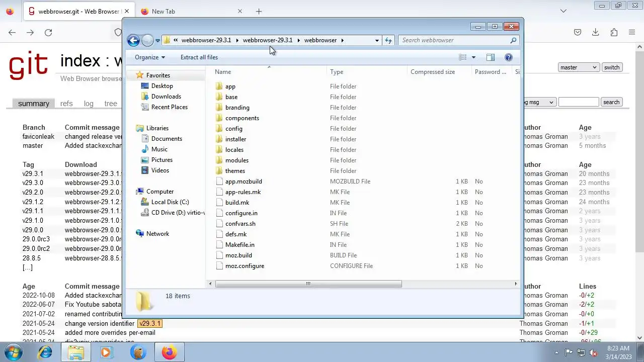The height and width of the screenshot is (362, 644).
Task: Click the search magnifier icon in Explorer
Action: point(513,40)
